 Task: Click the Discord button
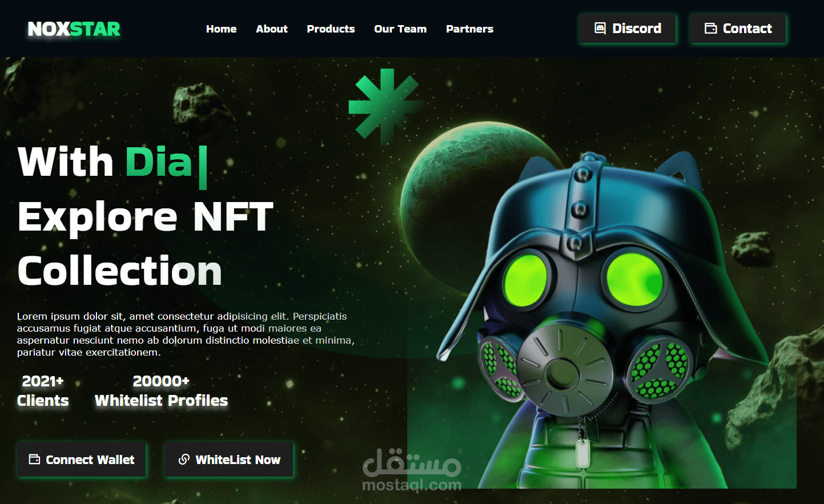(627, 28)
